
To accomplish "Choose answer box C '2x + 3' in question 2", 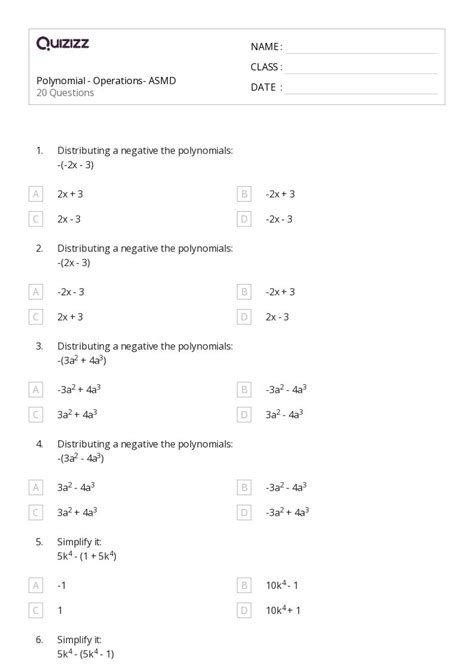I will (x=36, y=317).
